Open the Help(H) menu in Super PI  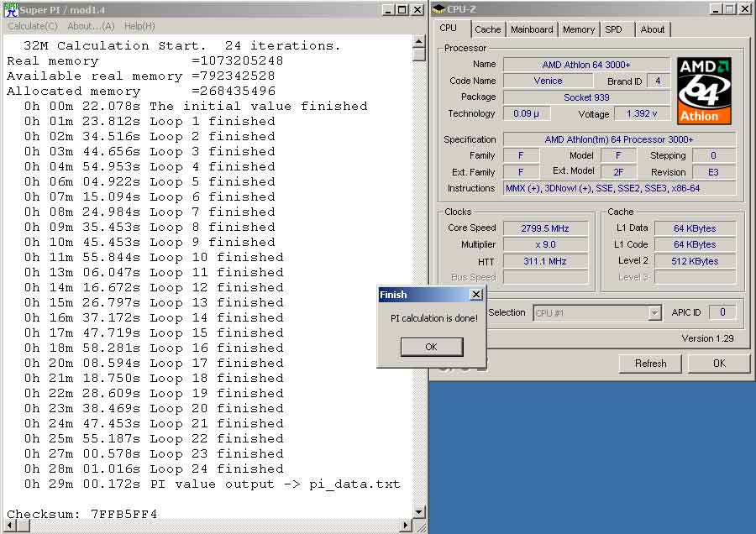pos(139,26)
